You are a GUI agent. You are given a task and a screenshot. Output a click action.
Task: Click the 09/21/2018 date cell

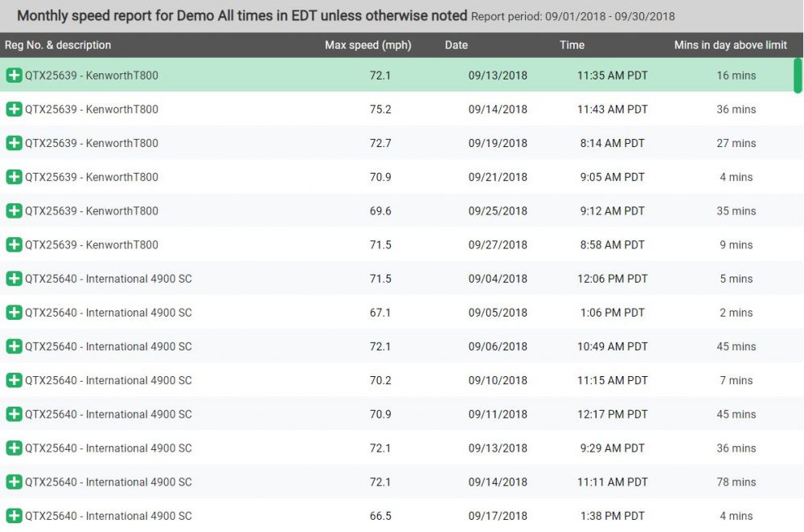point(498,177)
